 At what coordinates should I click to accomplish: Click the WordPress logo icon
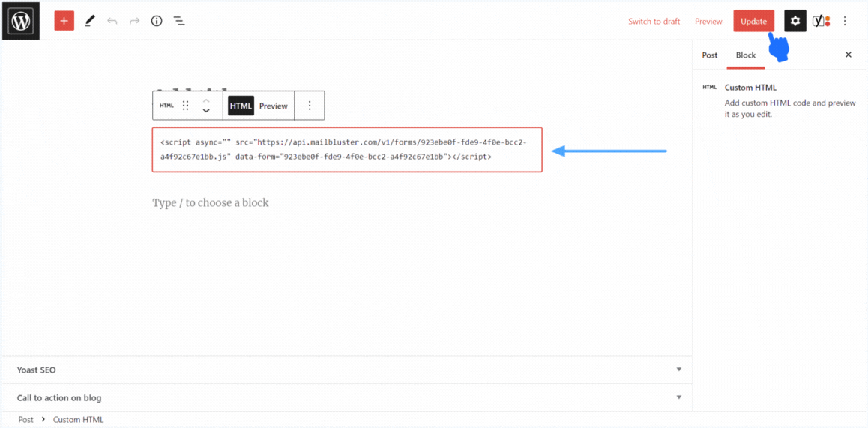[20, 21]
